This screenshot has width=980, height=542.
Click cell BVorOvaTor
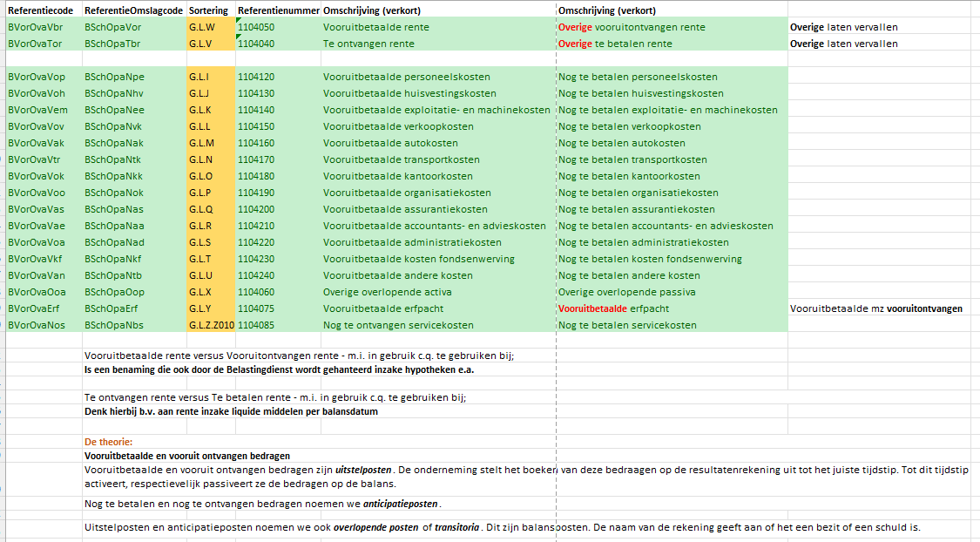click(x=44, y=44)
